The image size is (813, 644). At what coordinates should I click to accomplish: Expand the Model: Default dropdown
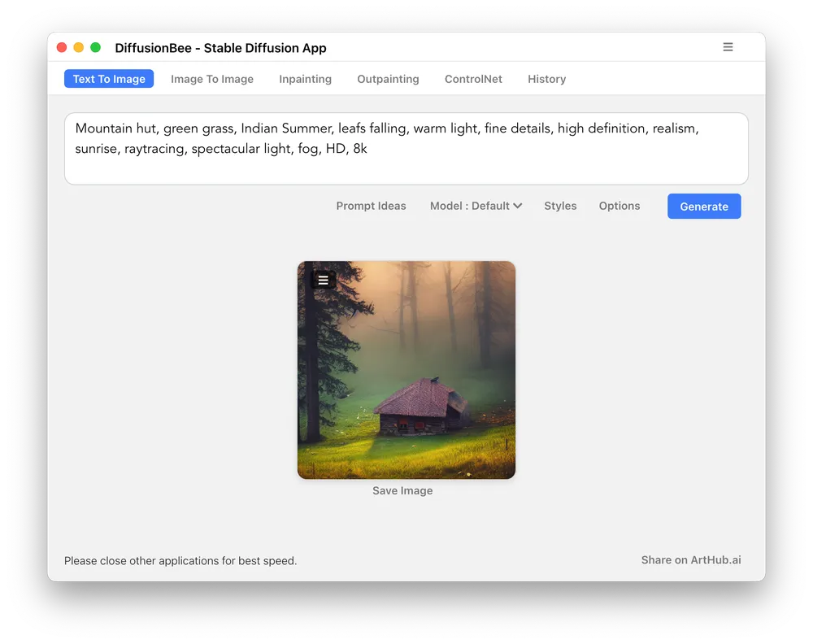(476, 206)
